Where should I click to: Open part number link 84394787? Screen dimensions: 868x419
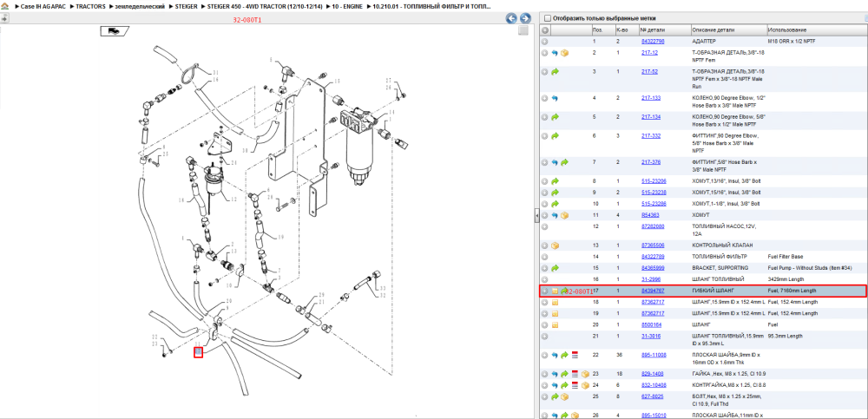point(653,291)
